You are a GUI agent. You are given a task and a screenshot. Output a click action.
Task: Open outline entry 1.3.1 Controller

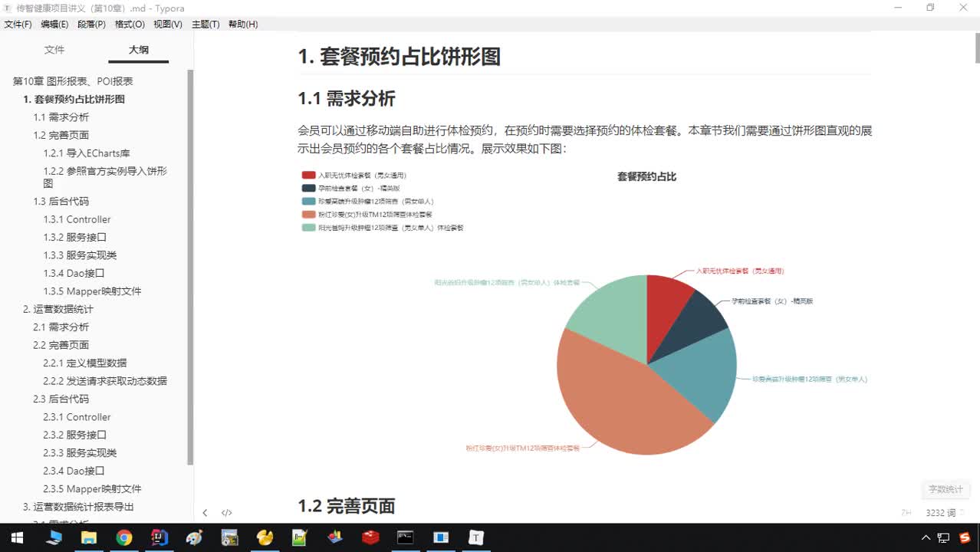coord(77,219)
